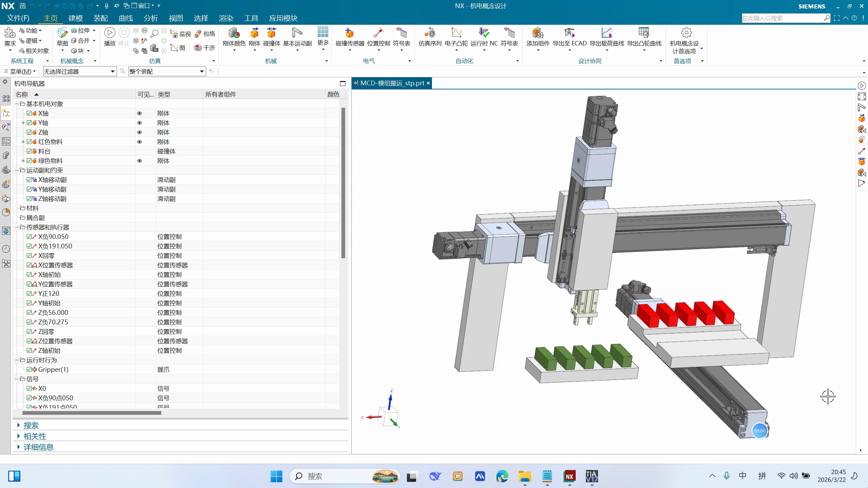Expand the 红色物料 tree node
This screenshot has height=488, width=868.
point(23,142)
